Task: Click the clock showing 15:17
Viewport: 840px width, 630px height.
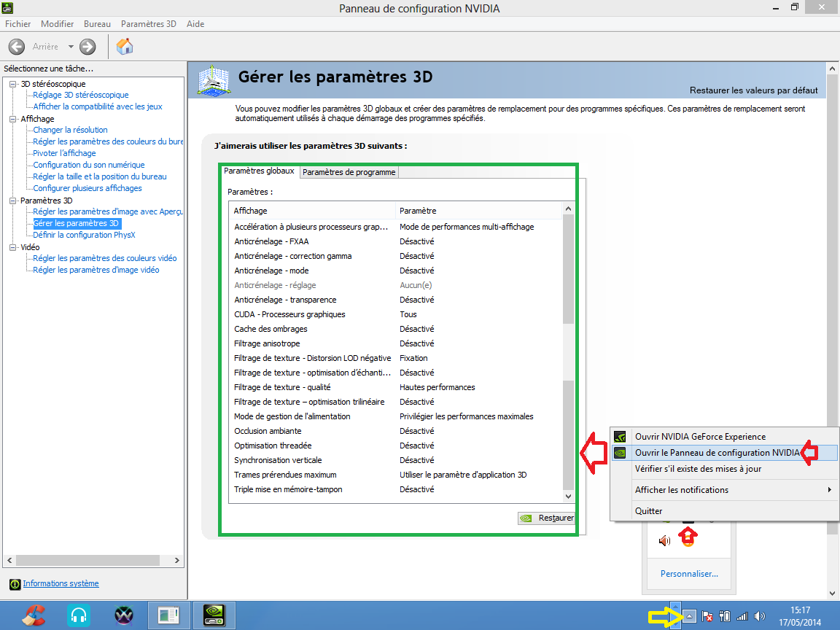Action: point(800,610)
